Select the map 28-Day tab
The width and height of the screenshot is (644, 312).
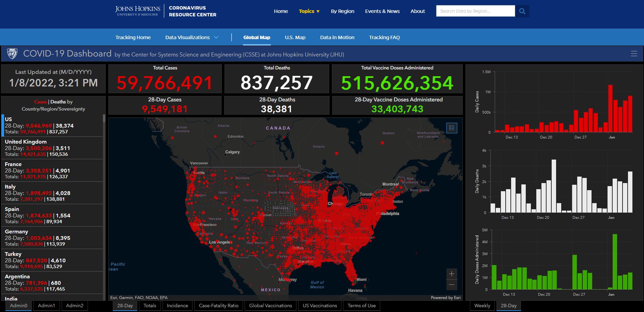[x=125, y=306]
